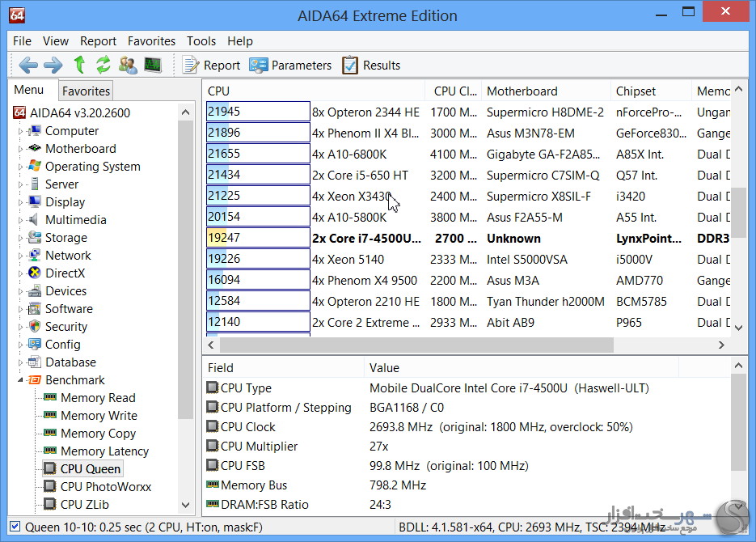Viewport: 756px width, 542px height.
Task: Click the green graph monitor toolbar icon
Action: (152, 65)
